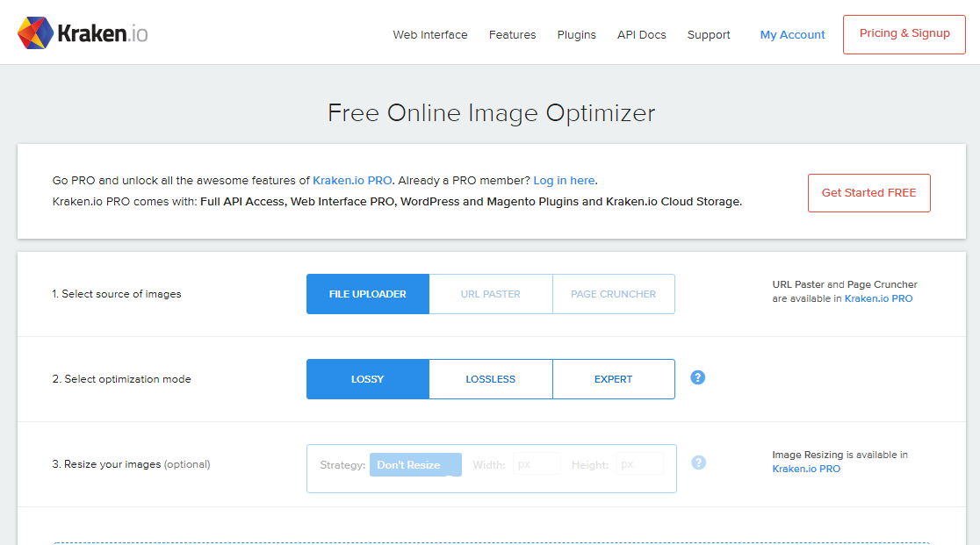Click the Log in here link
This screenshot has width=980, height=545.
tap(564, 180)
